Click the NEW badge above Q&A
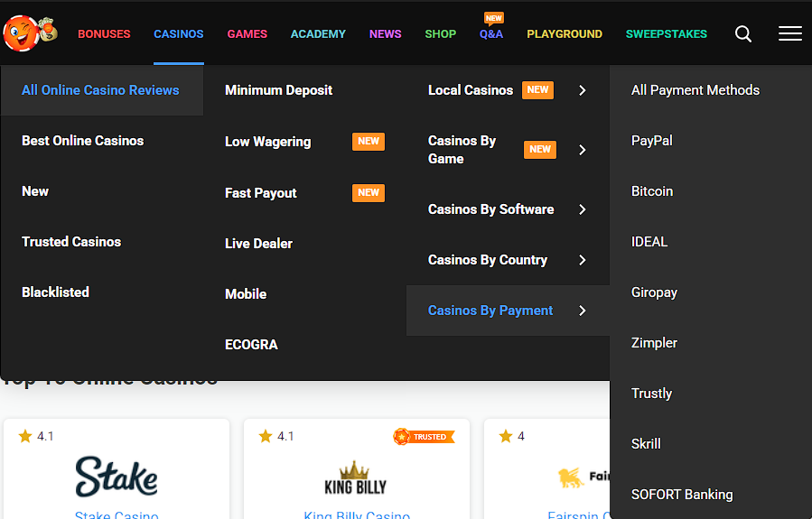The image size is (812, 519). 493,19
